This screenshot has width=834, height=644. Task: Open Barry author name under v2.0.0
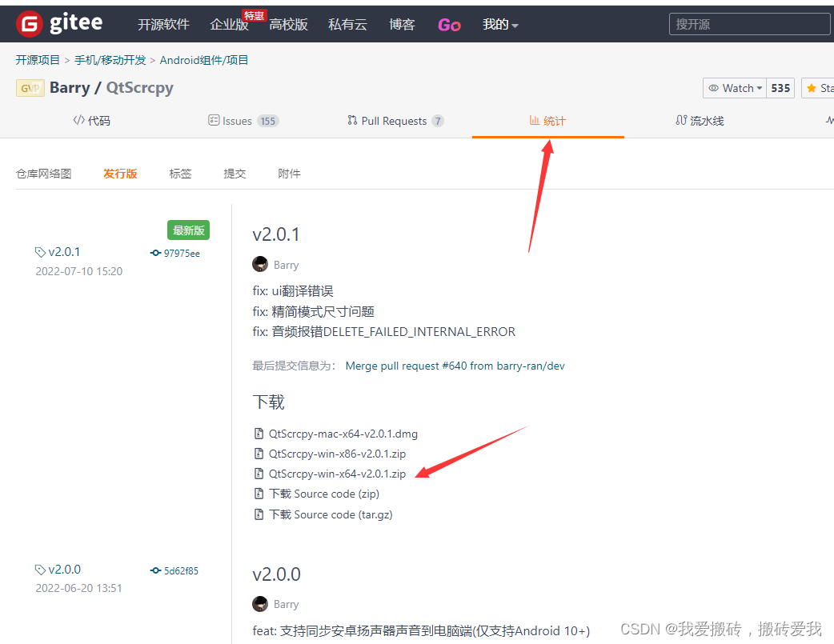(287, 604)
